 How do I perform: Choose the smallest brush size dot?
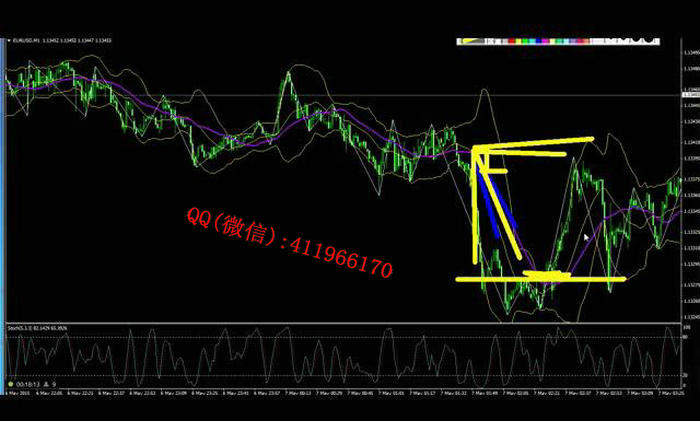click(x=606, y=41)
